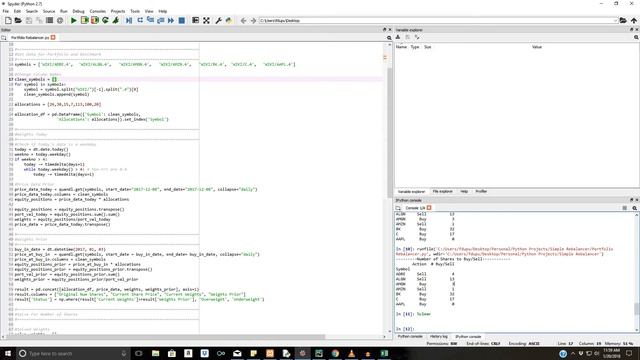Open the Windows Start menu
This screenshot has height=360, width=640.
tap(7, 353)
